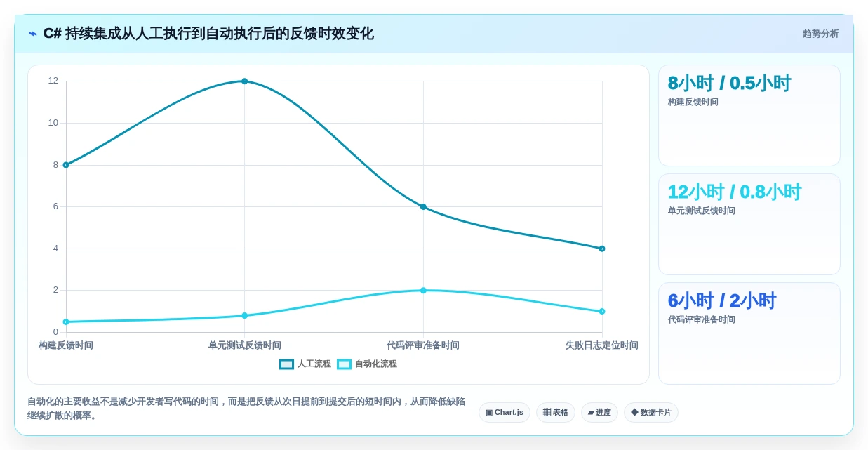
Task: Click the 人工流程 point at 代码评审准备时间
Action: (x=423, y=206)
